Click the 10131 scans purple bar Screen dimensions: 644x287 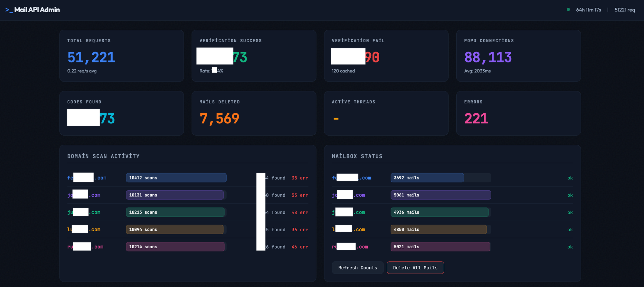(175, 195)
